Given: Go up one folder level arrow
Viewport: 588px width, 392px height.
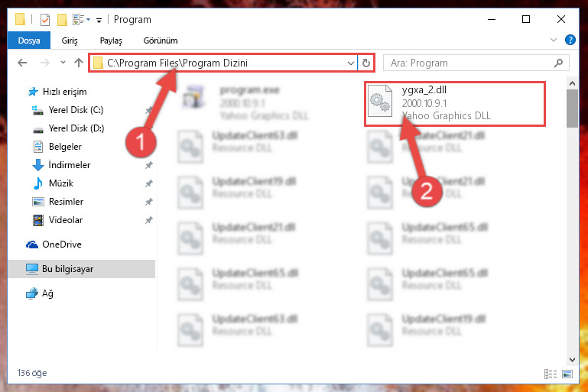Looking at the screenshot, I should click(x=79, y=63).
